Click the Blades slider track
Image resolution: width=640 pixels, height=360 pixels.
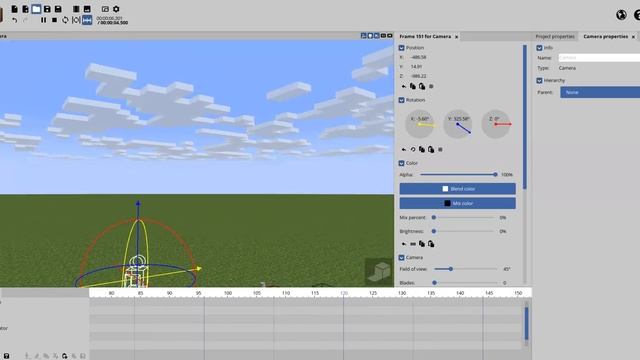click(465, 282)
